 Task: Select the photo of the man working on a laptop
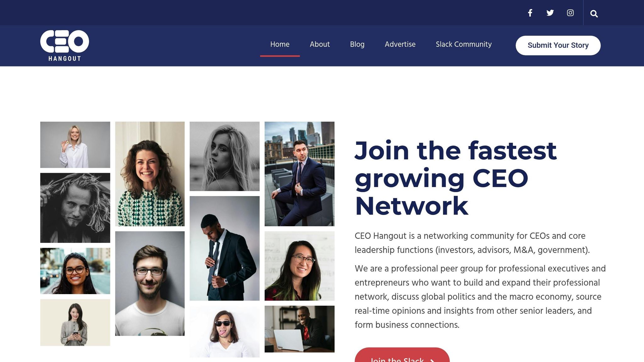299,328
